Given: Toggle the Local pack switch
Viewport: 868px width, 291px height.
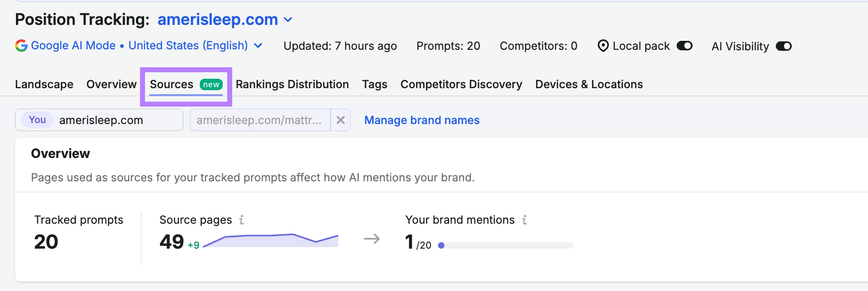Looking at the screenshot, I should click(685, 46).
